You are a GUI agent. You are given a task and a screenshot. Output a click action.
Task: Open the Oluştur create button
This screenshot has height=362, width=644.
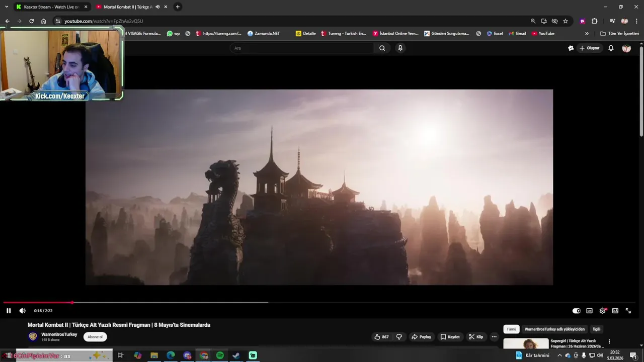[590, 48]
